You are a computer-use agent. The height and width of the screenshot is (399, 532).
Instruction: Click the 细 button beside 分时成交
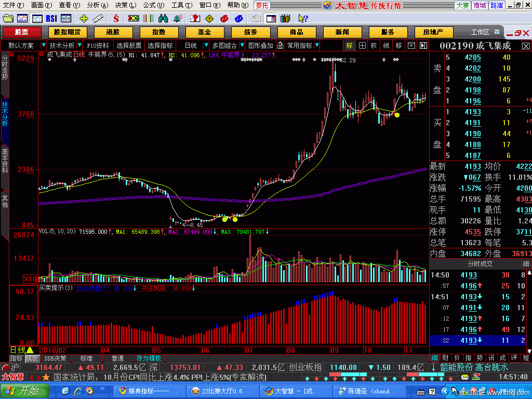[x=526, y=263]
